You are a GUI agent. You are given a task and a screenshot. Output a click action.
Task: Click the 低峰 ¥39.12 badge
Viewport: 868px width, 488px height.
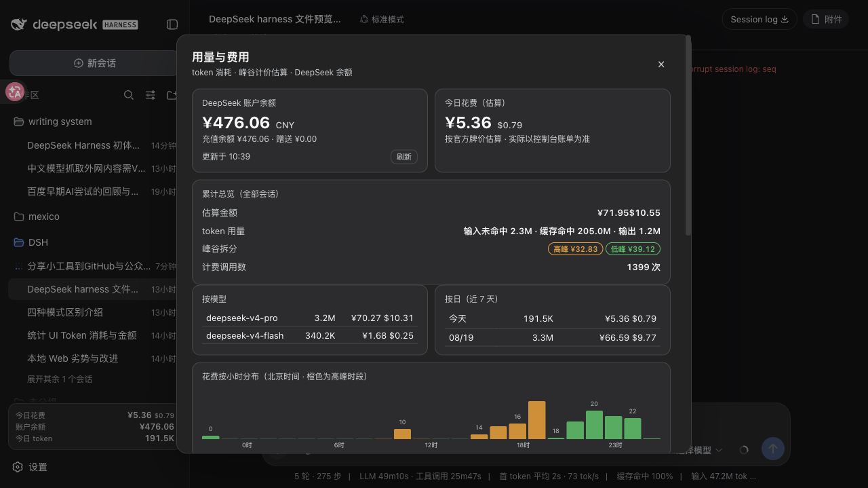point(633,249)
